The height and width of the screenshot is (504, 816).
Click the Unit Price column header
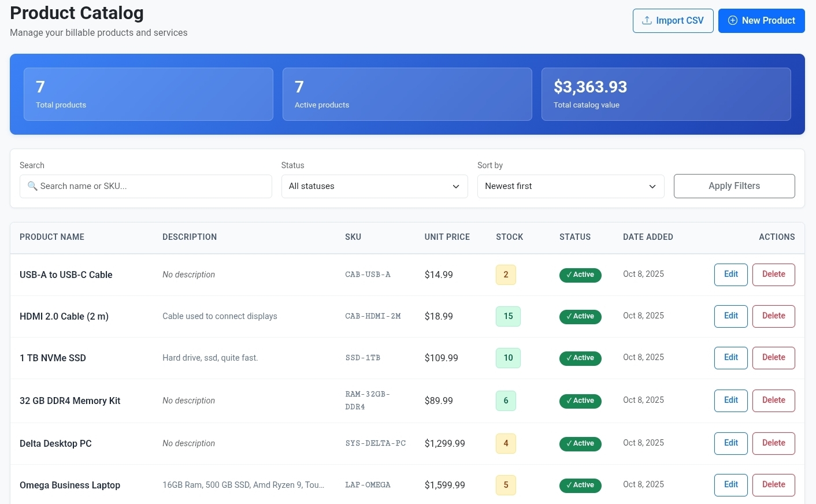click(447, 237)
